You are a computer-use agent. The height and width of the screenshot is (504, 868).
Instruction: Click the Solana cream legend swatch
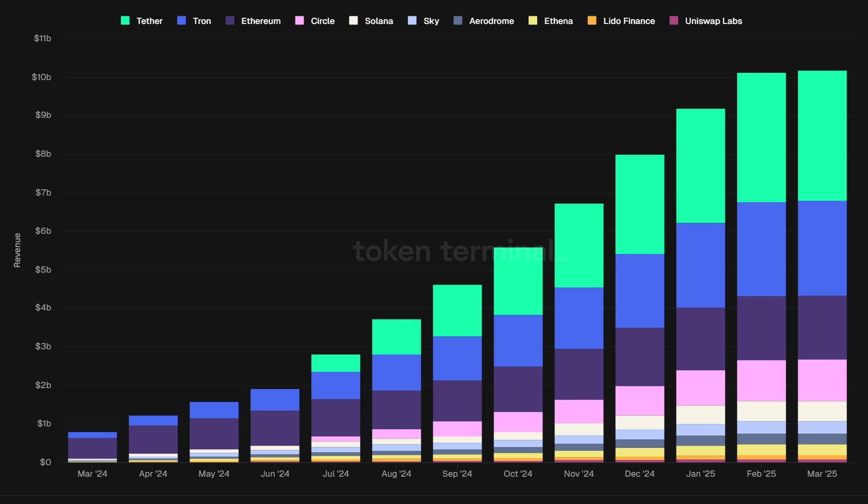tap(353, 21)
